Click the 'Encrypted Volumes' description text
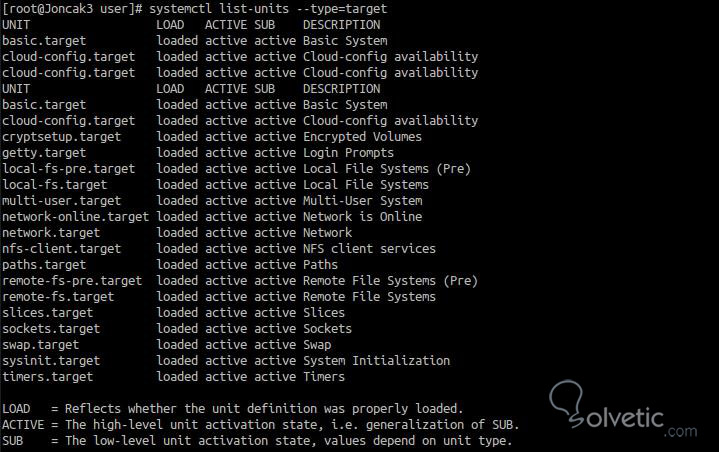The height and width of the screenshot is (452, 719). (x=362, y=137)
